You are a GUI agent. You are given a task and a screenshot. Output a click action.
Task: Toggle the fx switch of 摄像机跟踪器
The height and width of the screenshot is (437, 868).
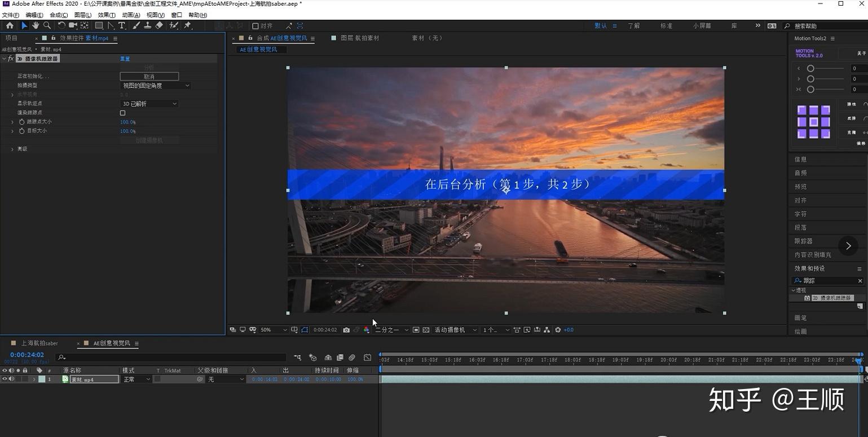click(10, 59)
